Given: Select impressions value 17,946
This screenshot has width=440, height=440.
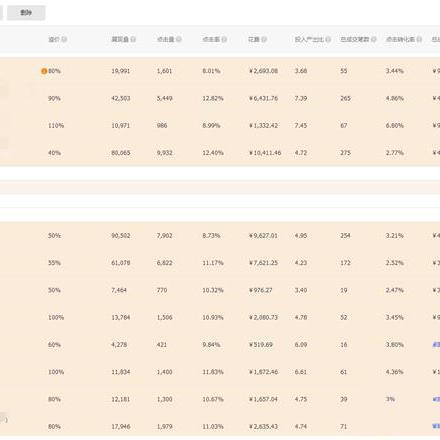Looking at the screenshot, I should click(x=121, y=427).
